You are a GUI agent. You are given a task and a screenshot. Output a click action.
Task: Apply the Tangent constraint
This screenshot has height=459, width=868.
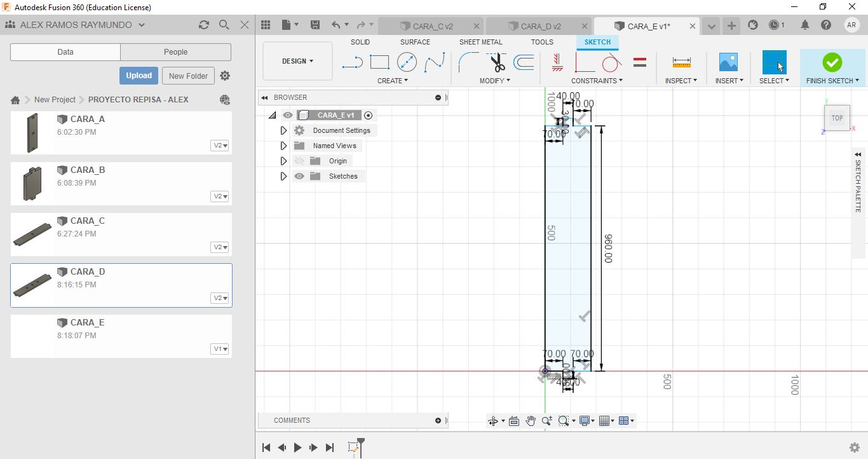pos(611,62)
